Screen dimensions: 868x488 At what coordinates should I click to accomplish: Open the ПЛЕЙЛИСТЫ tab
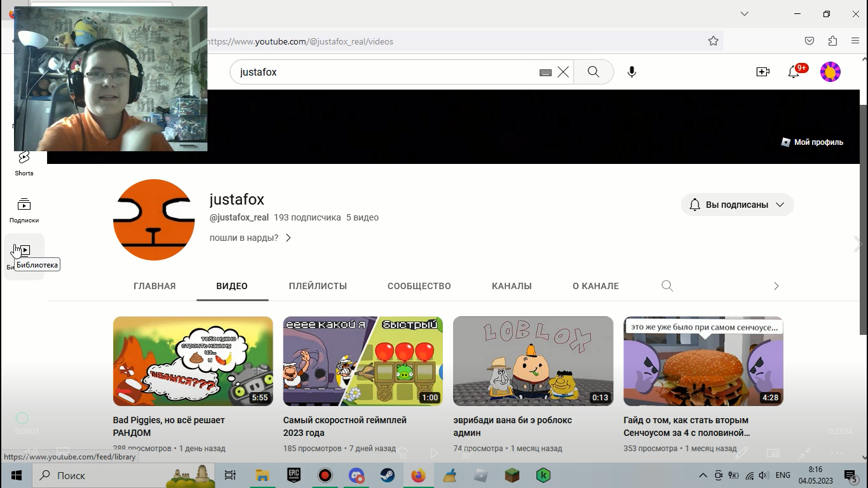[x=318, y=286]
